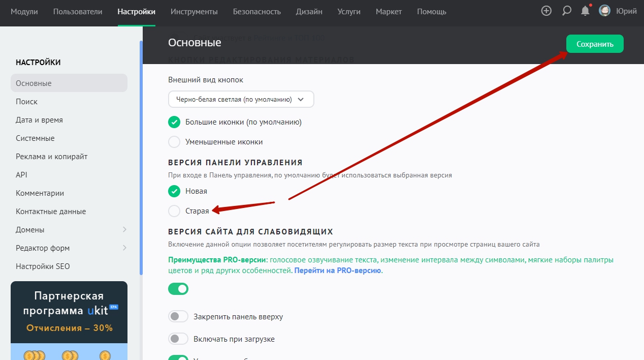644x360 pixels.
Task: Open Внешний вид кнопок dropdown
Action: [x=241, y=100]
